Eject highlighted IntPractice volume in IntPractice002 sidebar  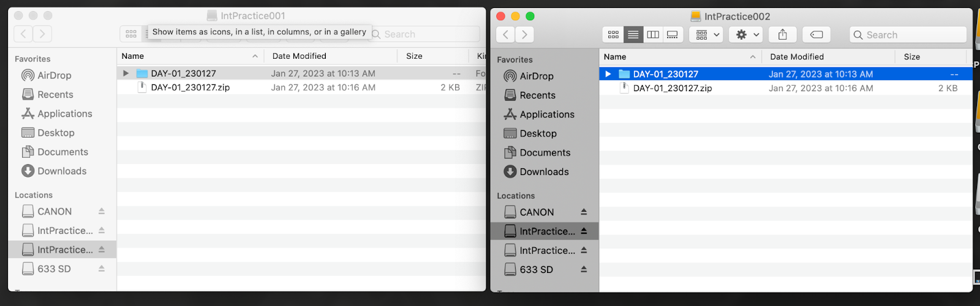tap(584, 231)
